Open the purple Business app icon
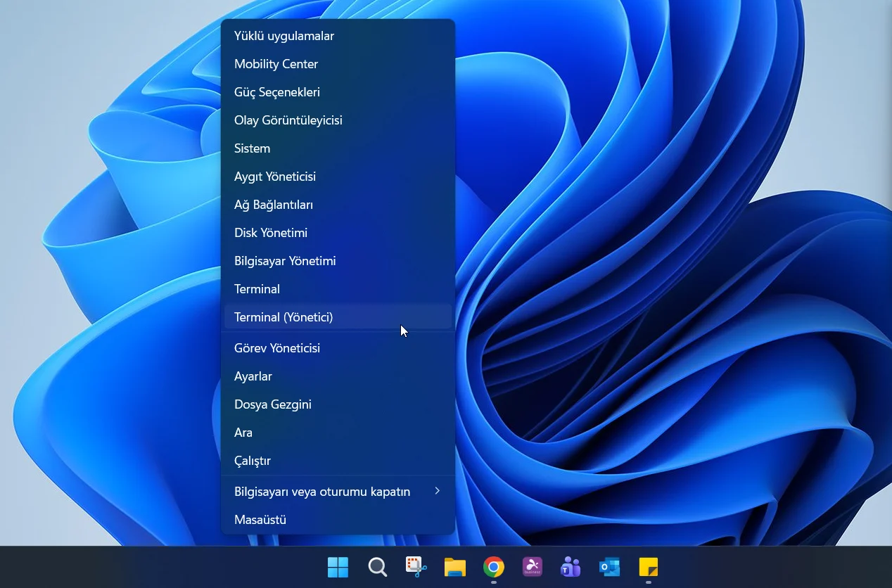The width and height of the screenshot is (892, 588). coord(533,567)
